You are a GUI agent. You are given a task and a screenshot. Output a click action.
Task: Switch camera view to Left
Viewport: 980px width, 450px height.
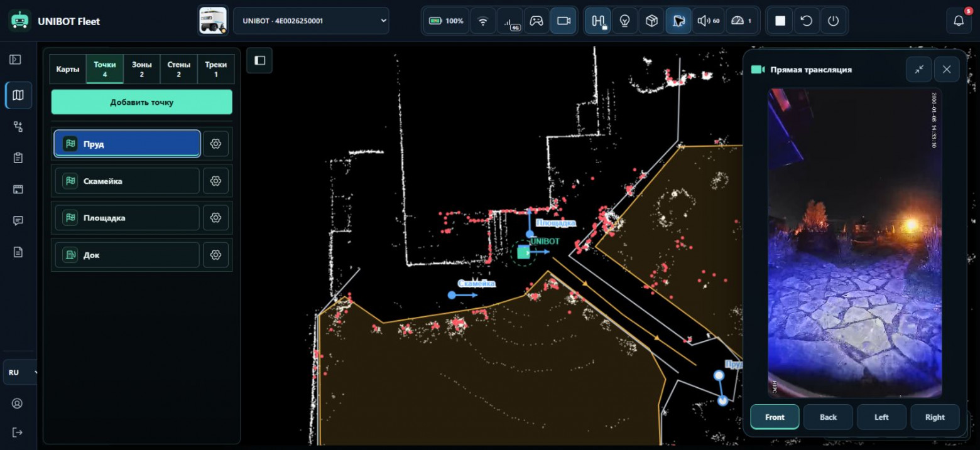tap(881, 417)
